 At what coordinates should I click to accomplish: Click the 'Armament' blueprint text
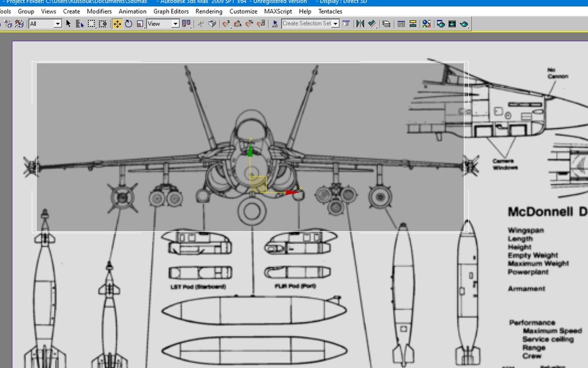pyautogui.click(x=526, y=289)
